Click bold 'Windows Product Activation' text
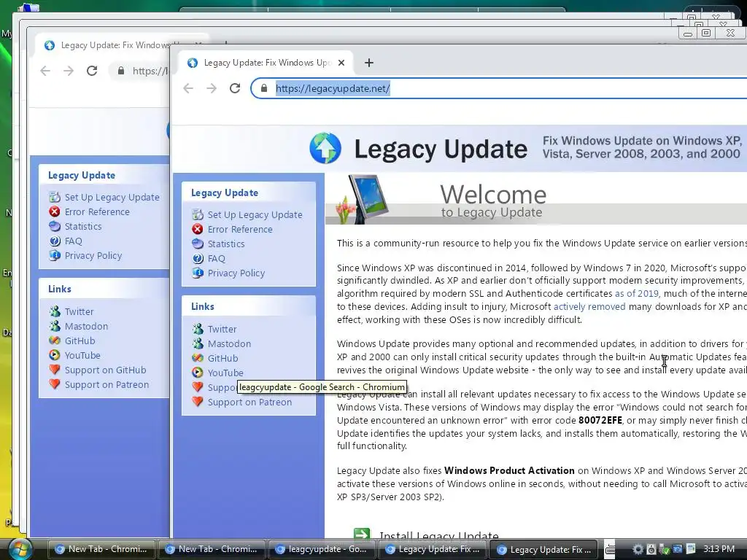The height and width of the screenshot is (560, 747). [509, 470]
